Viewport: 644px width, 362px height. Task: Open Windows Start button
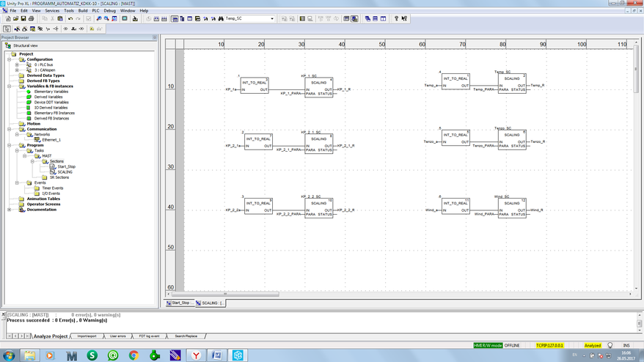pos(9,355)
